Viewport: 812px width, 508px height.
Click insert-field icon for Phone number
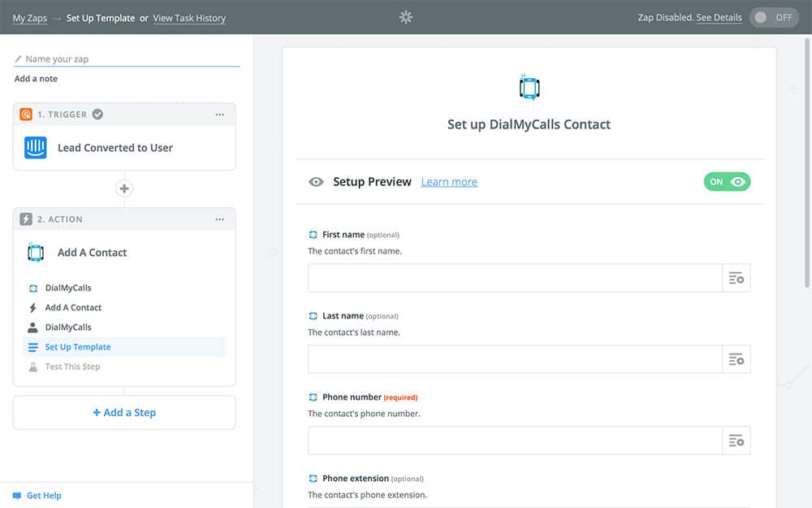pyautogui.click(x=736, y=441)
